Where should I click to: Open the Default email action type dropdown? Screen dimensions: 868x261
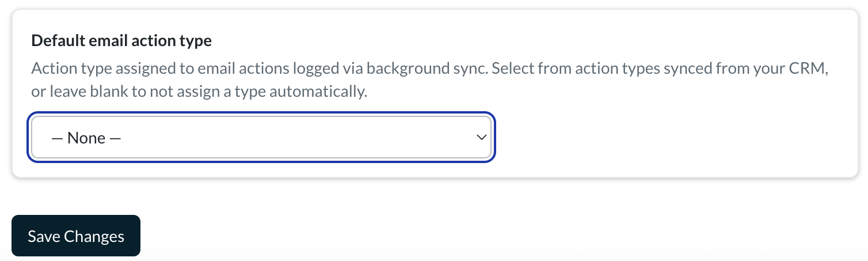pos(261,138)
